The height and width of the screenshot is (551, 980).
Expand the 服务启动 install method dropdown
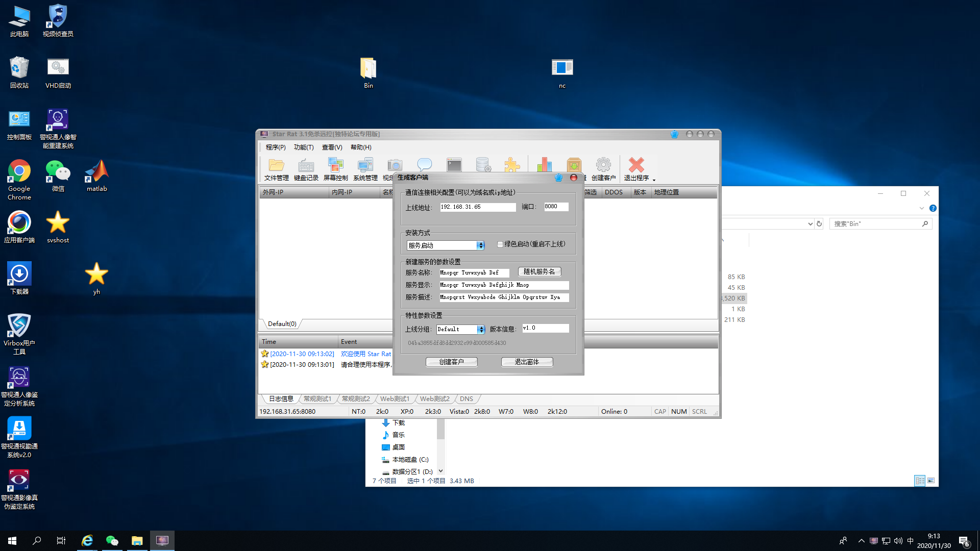click(x=480, y=245)
